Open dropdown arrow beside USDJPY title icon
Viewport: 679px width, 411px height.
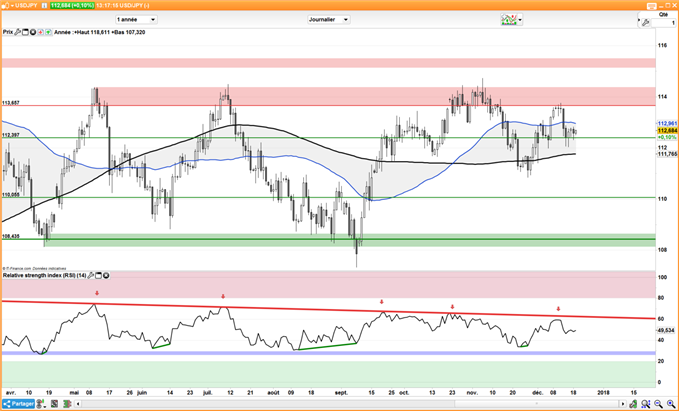[x=12, y=6]
